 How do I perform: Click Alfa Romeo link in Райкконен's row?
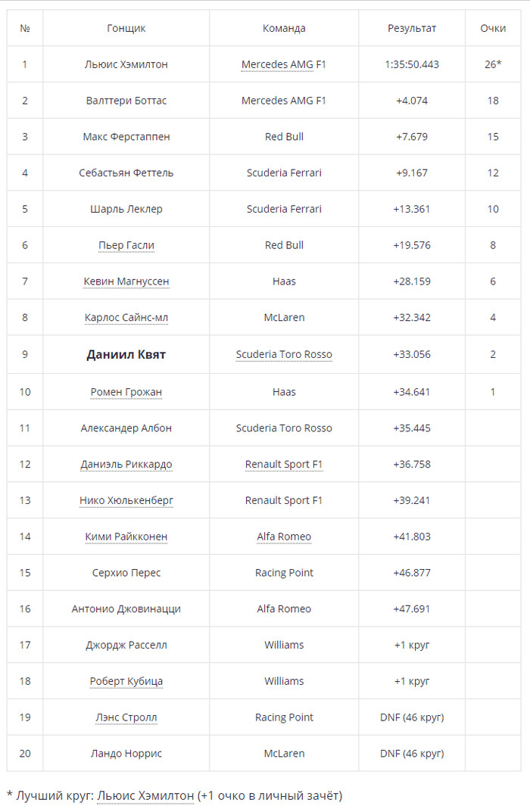pos(284,537)
